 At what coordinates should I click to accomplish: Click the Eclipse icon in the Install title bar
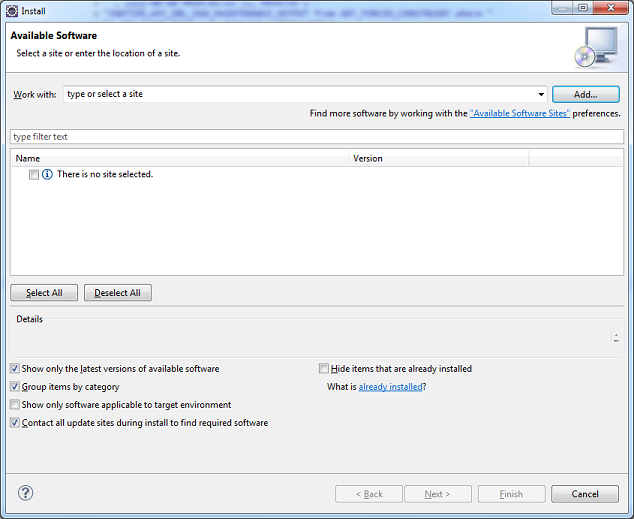pyautogui.click(x=12, y=11)
